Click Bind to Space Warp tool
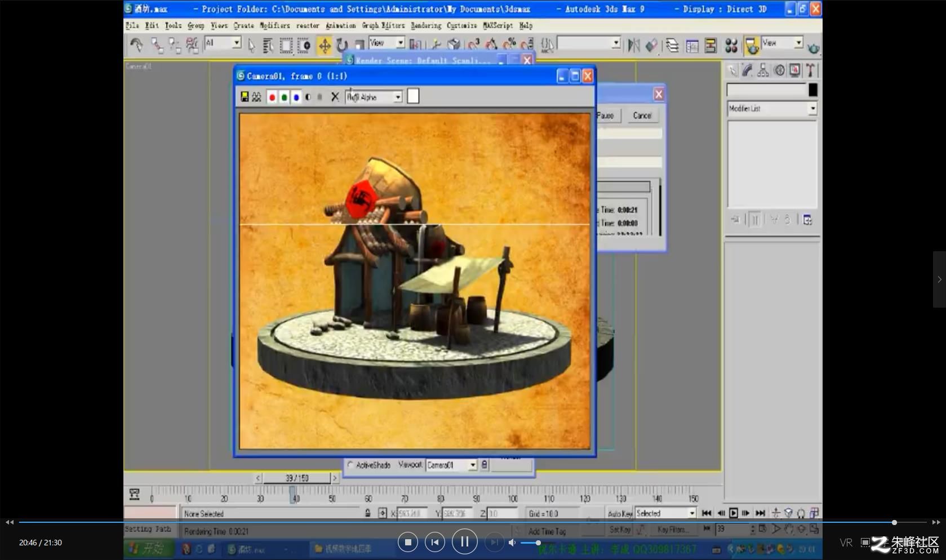This screenshot has height=560, width=946. click(192, 45)
